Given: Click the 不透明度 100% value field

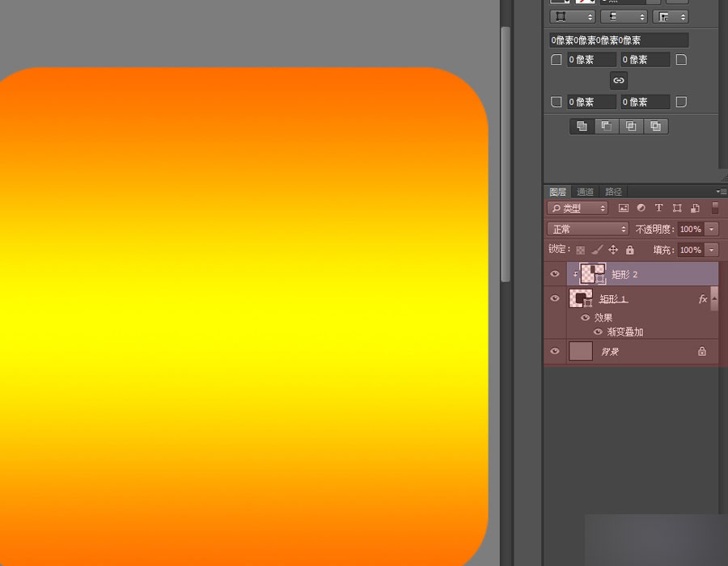Looking at the screenshot, I should pos(691,229).
